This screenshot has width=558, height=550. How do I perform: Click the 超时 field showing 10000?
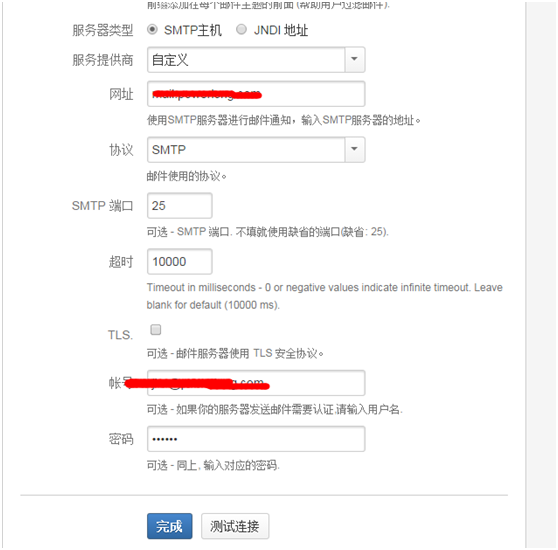pos(180,261)
